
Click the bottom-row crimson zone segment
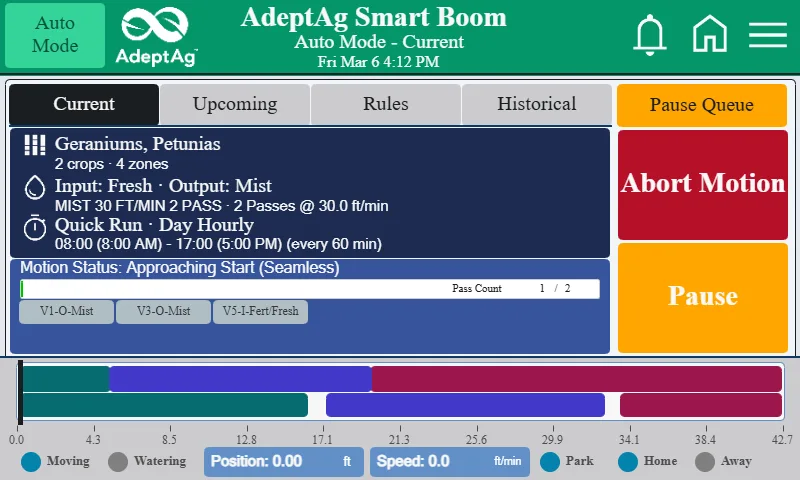701,405
